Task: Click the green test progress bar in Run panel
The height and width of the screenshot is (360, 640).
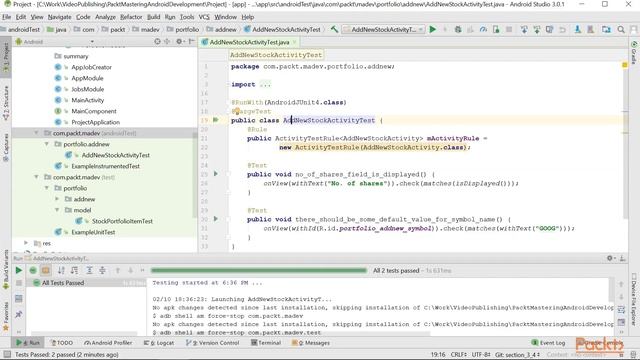Action: (259, 270)
